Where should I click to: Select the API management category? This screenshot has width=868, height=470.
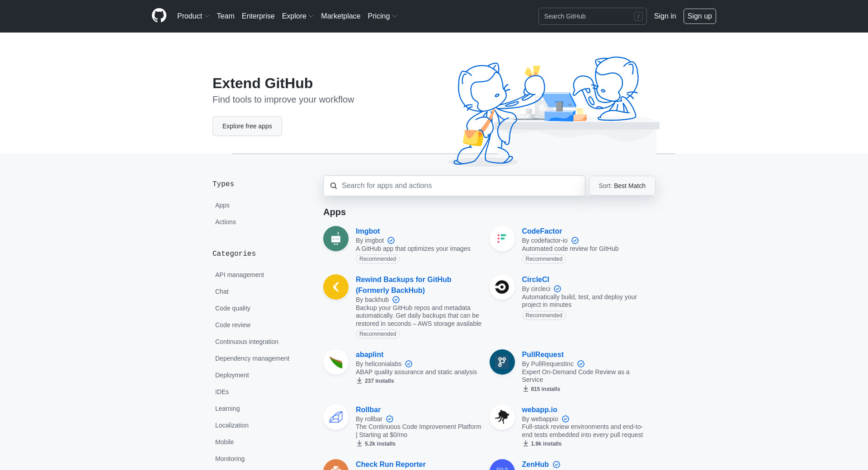coord(240,275)
